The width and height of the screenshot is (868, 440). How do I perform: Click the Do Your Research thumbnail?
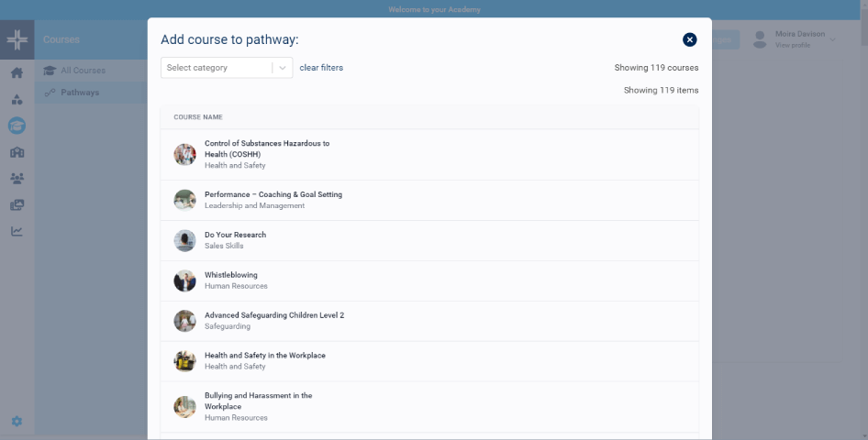coord(184,240)
